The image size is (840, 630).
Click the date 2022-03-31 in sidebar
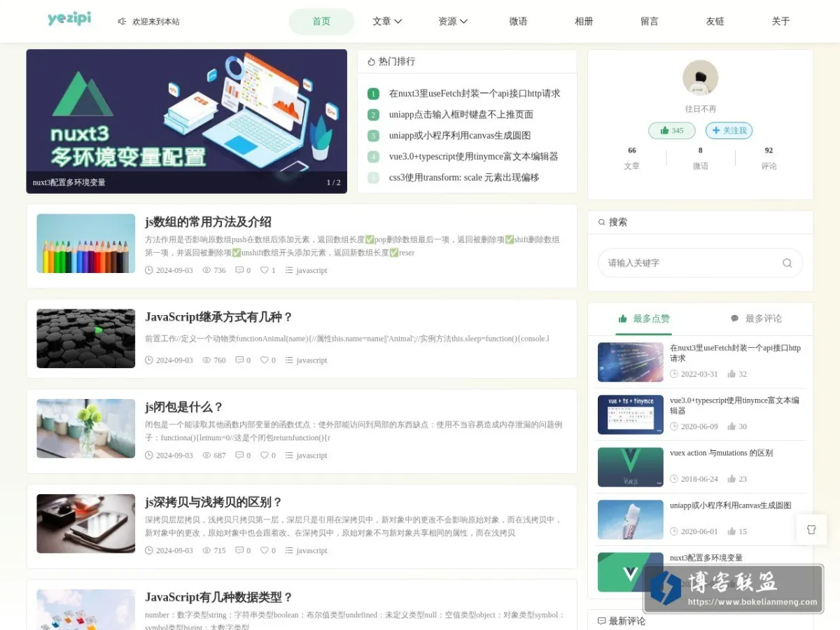tap(699, 374)
